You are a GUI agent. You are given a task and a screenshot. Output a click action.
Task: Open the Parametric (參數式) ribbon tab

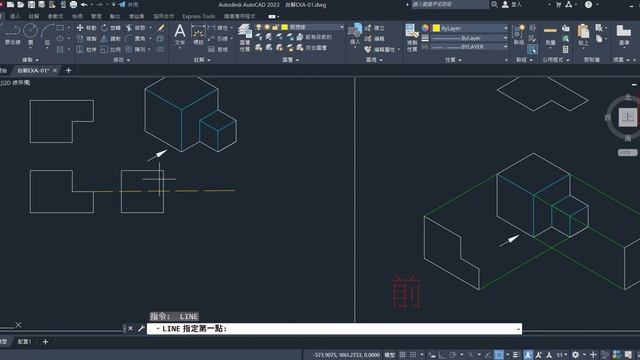(x=56, y=16)
